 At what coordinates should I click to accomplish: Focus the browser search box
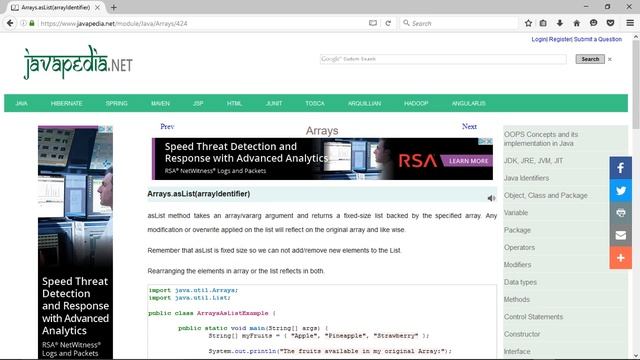[x=459, y=23]
